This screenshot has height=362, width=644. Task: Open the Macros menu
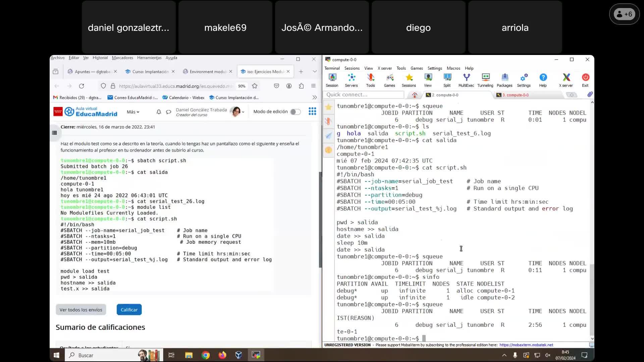click(453, 68)
